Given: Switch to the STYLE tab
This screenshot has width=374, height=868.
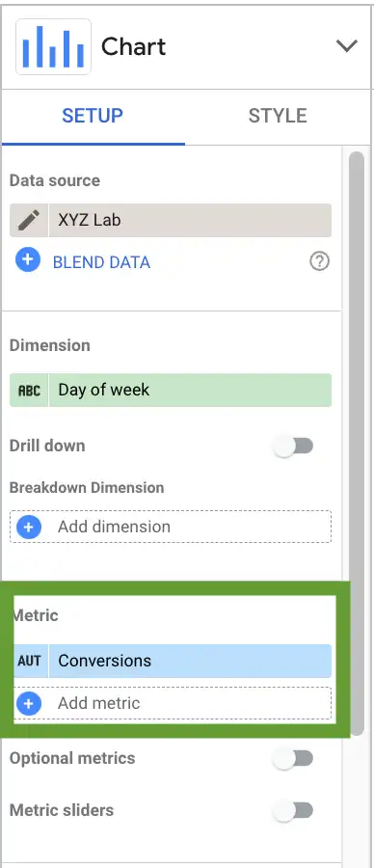Looking at the screenshot, I should pos(278,117).
